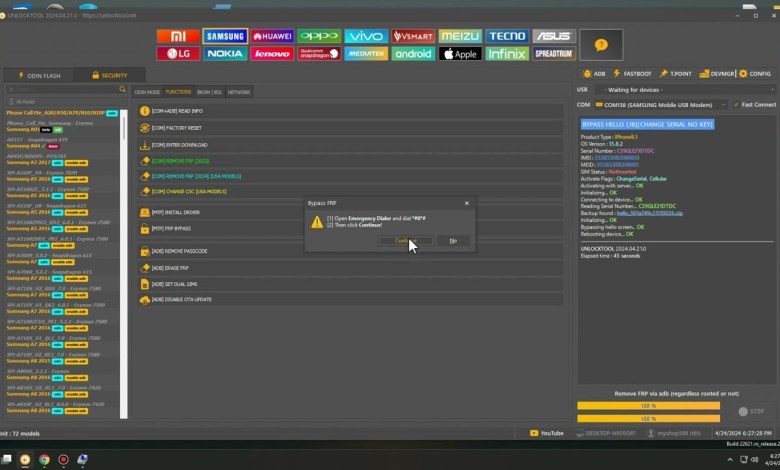780x470 pixels.
Task: Open DEVMGR device manager
Action: coord(716,74)
